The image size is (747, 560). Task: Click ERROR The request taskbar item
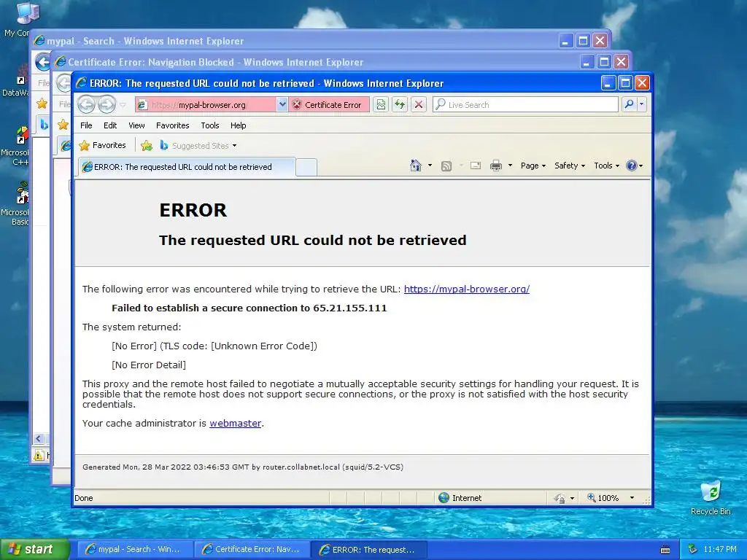[x=368, y=550]
